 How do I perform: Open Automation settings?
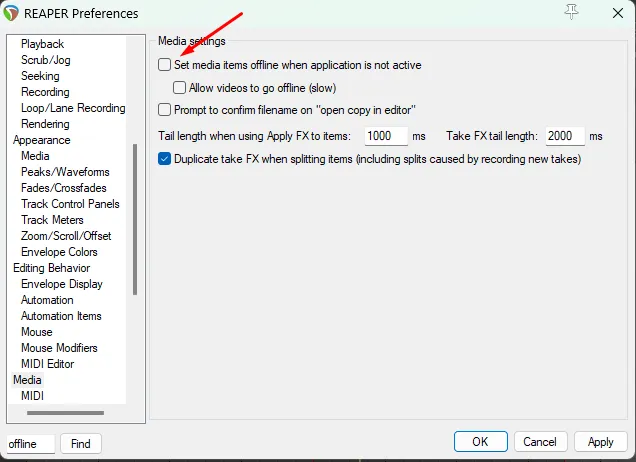point(47,300)
